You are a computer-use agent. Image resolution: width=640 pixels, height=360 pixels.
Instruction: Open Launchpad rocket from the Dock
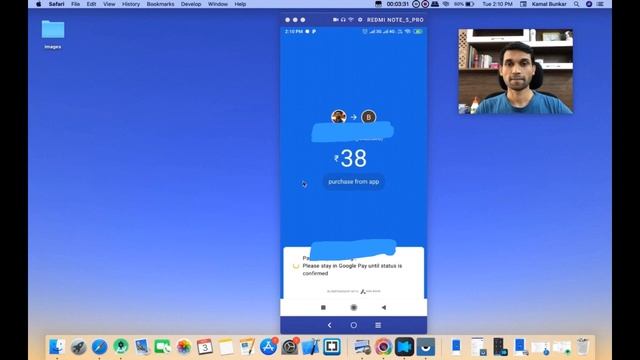(78, 347)
